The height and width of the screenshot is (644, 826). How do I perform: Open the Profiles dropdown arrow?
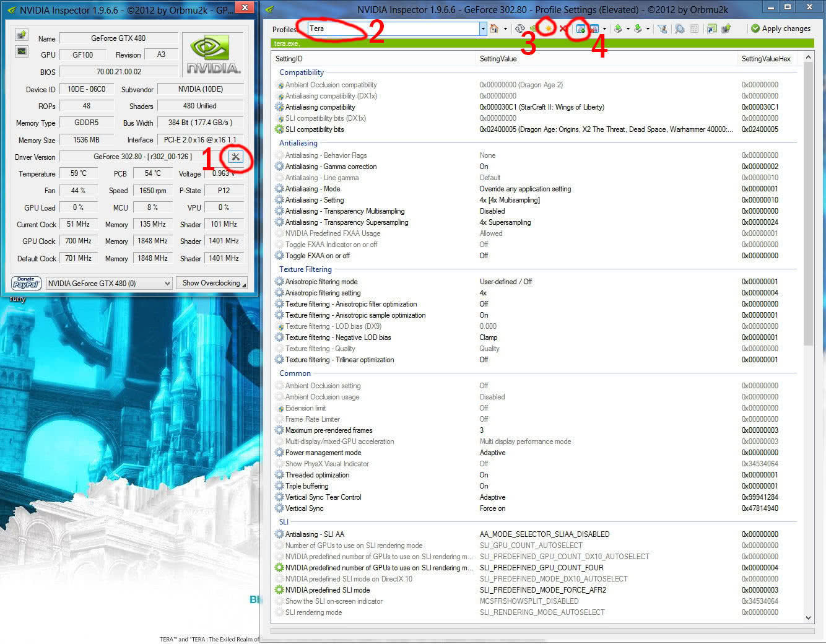click(x=483, y=28)
